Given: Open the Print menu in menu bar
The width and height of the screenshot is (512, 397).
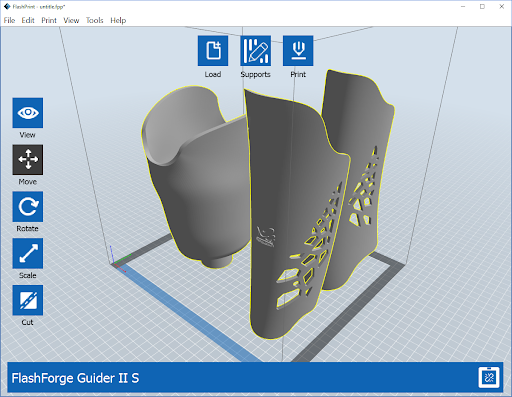Looking at the screenshot, I should click(49, 20).
